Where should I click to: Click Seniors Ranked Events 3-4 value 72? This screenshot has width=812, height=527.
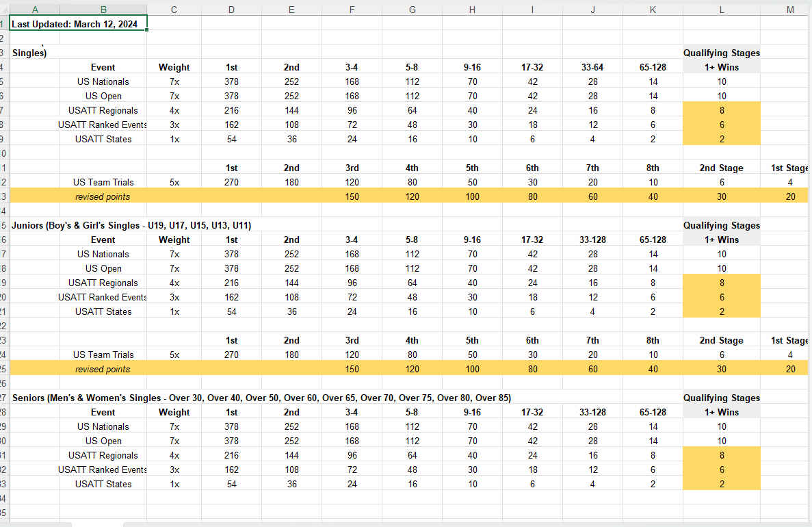point(352,470)
